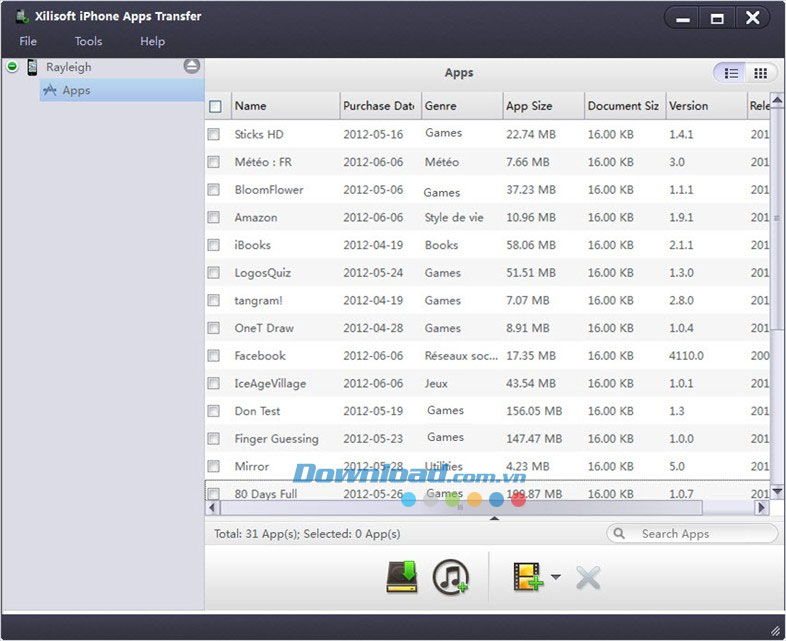
Task: Open the add apps dropdown arrow
Action: (555, 577)
